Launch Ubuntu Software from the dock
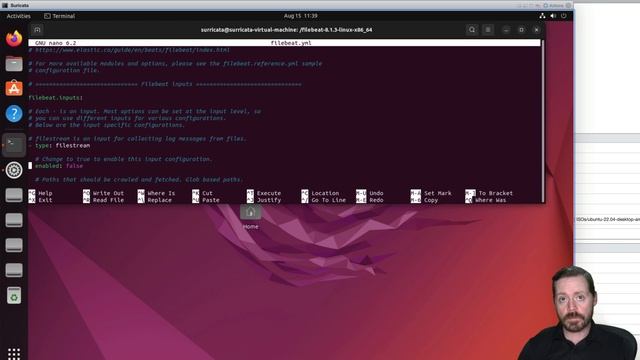The image size is (640, 360). tap(14, 88)
